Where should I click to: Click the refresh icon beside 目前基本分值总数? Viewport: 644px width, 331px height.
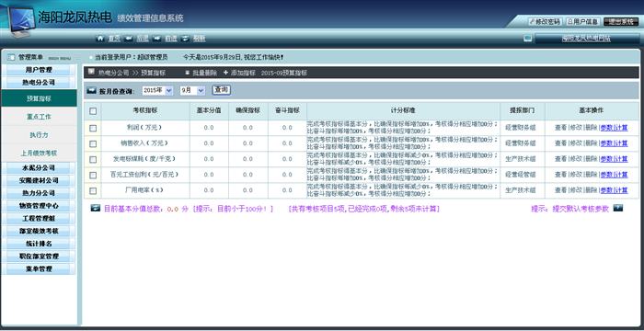tap(96, 208)
